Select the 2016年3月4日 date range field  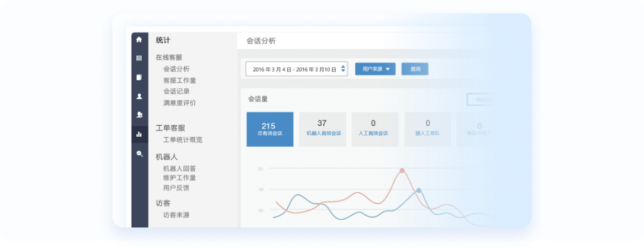pos(297,69)
